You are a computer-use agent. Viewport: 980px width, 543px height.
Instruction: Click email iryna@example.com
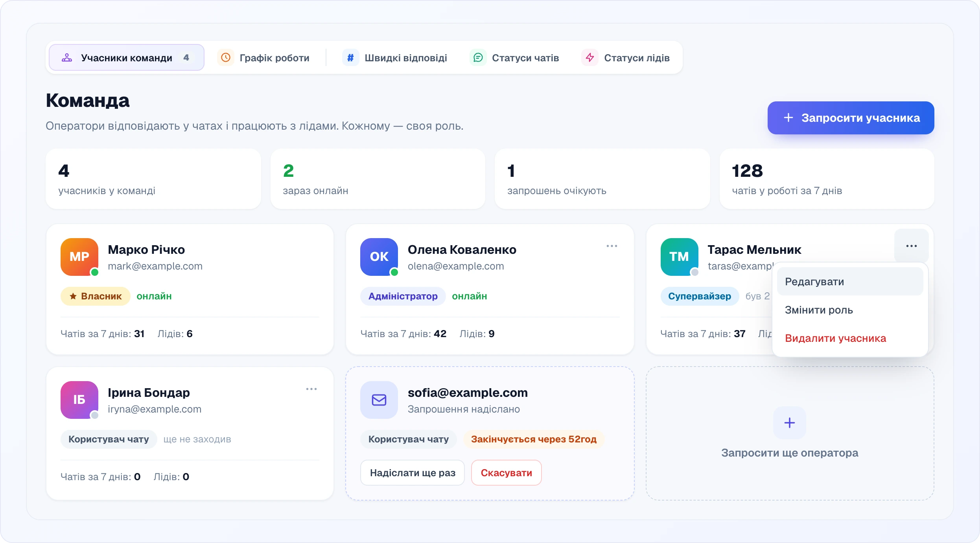pos(155,409)
